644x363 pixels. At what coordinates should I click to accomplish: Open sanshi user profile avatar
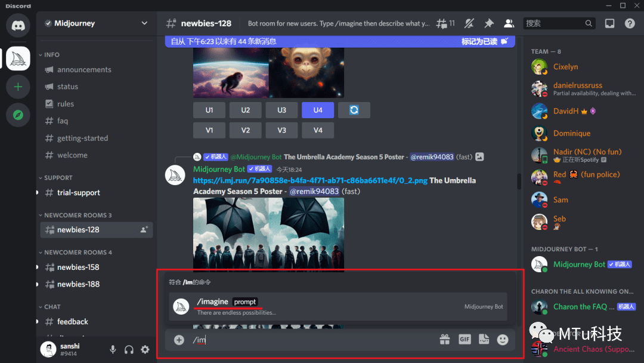coord(48,349)
